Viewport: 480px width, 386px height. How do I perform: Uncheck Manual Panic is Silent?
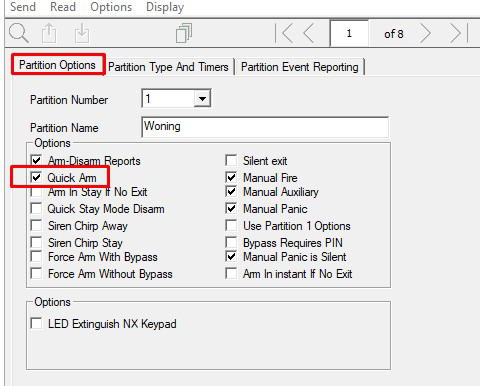[x=231, y=257]
